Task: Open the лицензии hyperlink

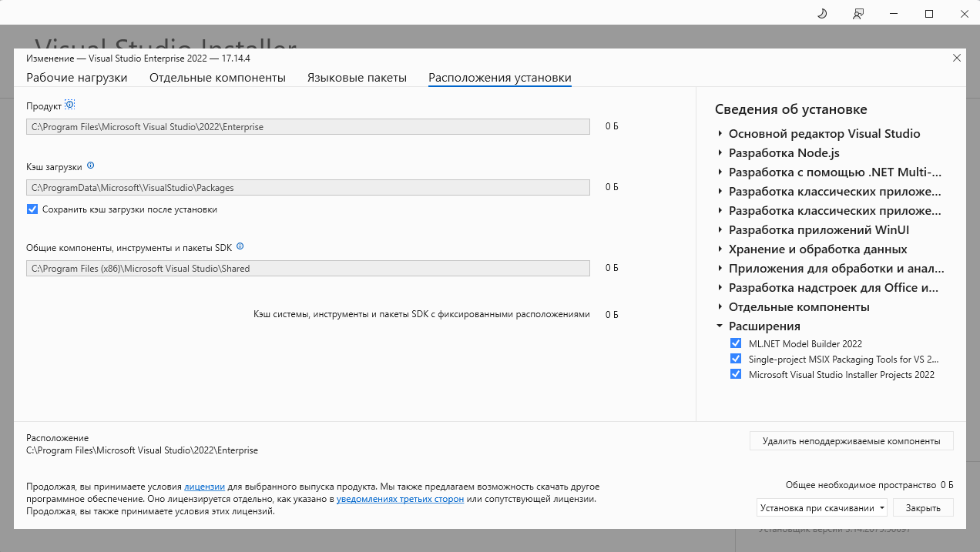Action: [x=204, y=487]
